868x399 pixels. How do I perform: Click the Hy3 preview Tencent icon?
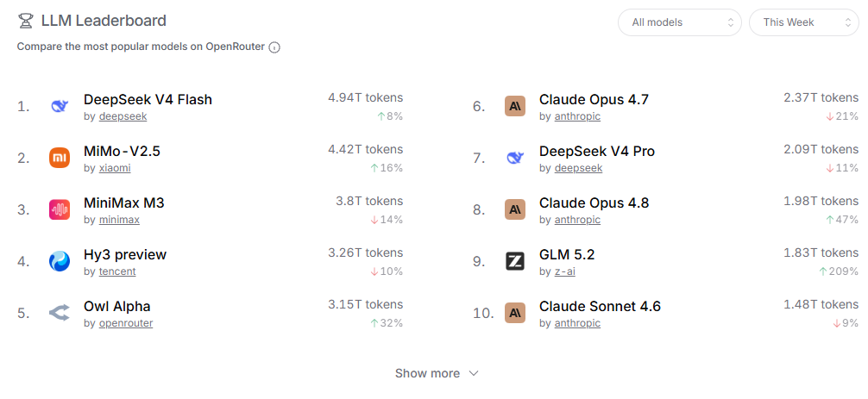[x=60, y=261]
